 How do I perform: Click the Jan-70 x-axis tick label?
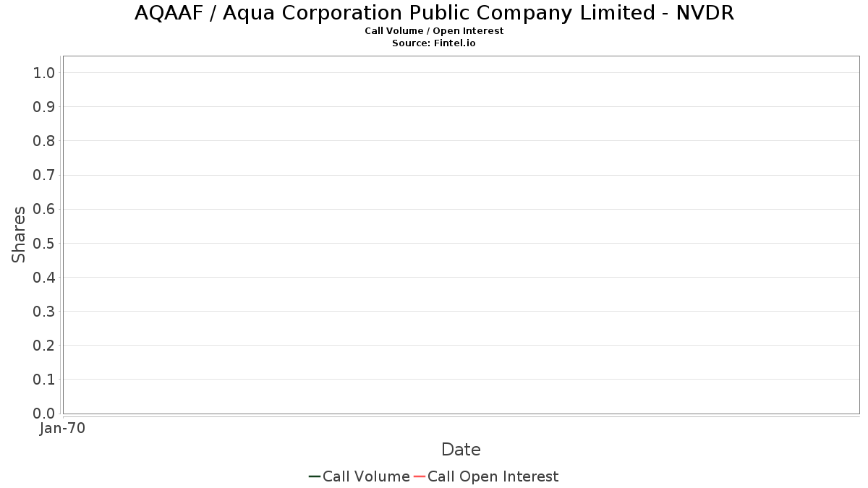point(63,429)
